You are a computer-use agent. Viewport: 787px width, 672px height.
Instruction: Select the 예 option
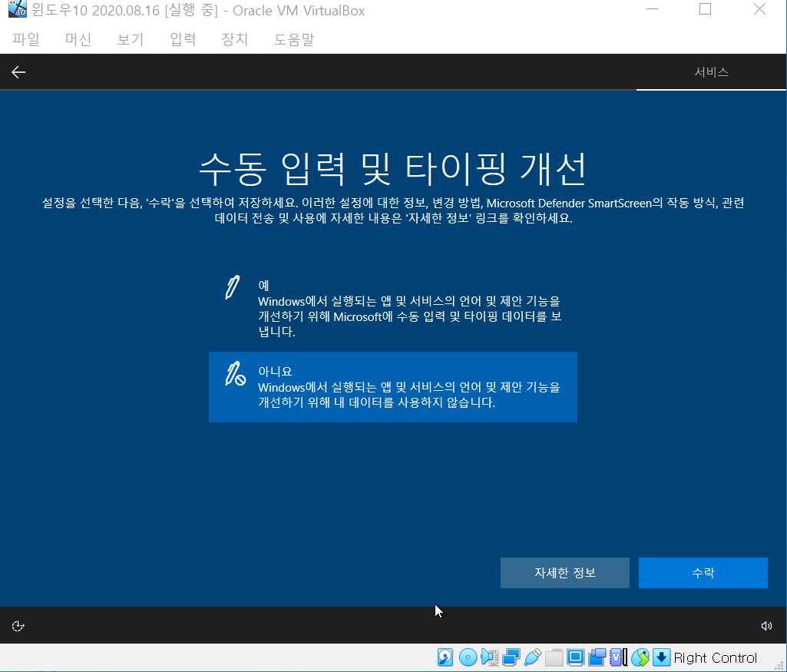[x=393, y=309]
